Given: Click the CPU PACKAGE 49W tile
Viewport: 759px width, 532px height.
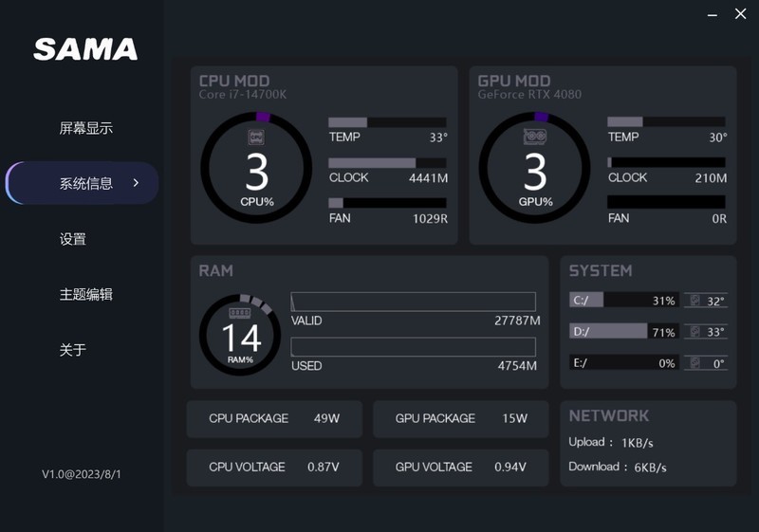Looking at the screenshot, I should [x=274, y=419].
